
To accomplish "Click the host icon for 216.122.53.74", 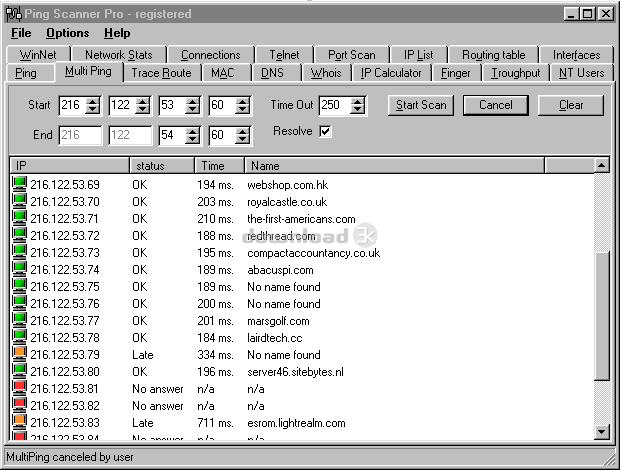I will click(19, 269).
